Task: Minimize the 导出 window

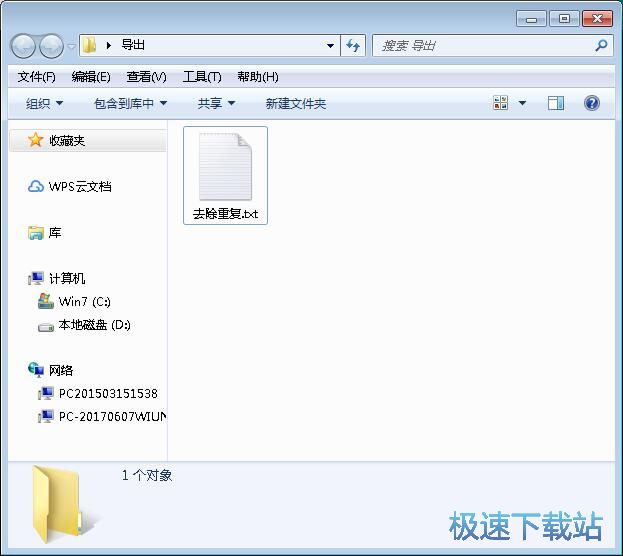Action: pyautogui.click(x=532, y=19)
